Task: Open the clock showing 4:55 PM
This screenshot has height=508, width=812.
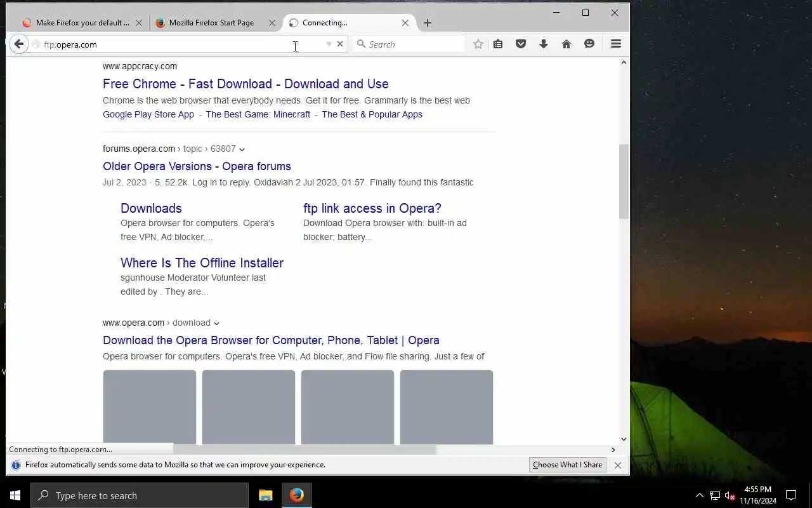Action: click(757, 495)
